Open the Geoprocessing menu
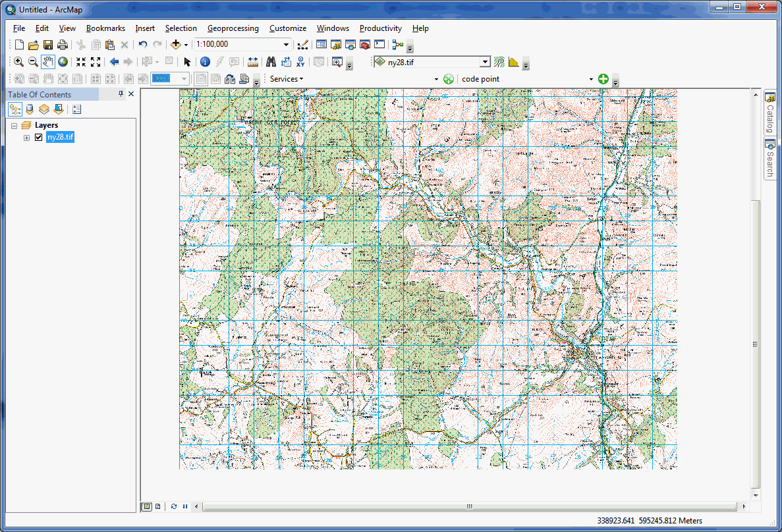The height and width of the screenshot is (532, 782). 233,28
